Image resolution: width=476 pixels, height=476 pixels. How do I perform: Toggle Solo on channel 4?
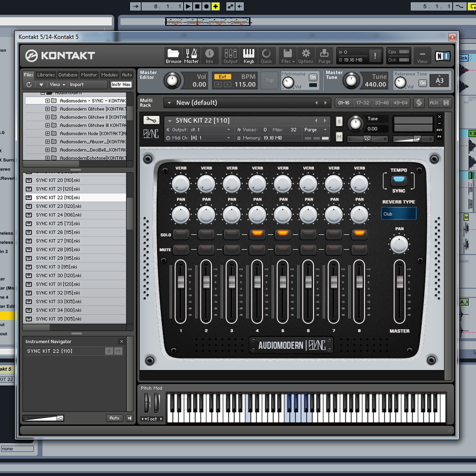coord(257,234)
